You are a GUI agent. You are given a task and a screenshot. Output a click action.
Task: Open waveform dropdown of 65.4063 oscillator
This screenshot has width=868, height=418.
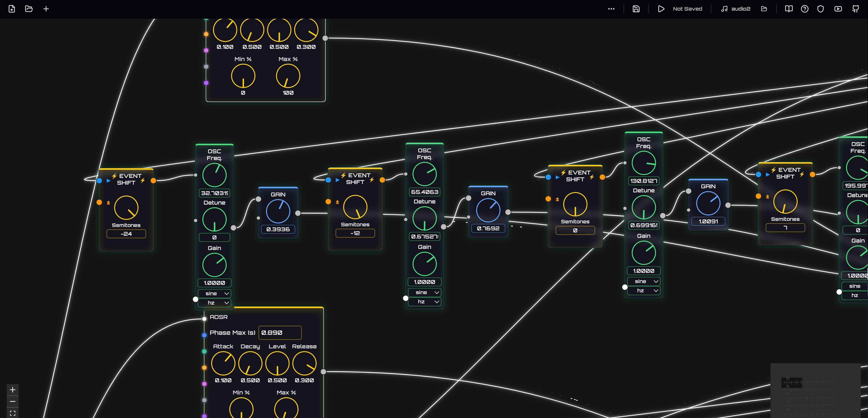pos(425,293)
